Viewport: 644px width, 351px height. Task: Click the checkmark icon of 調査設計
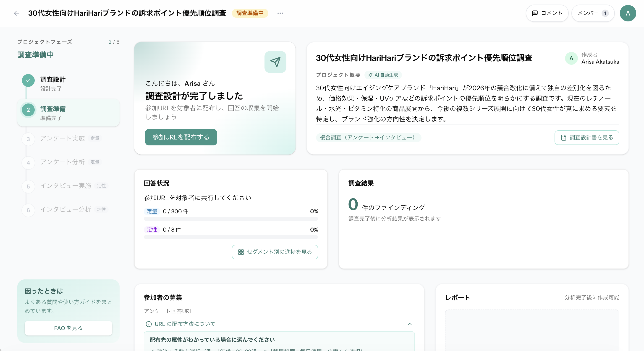[x=28, y=80]
